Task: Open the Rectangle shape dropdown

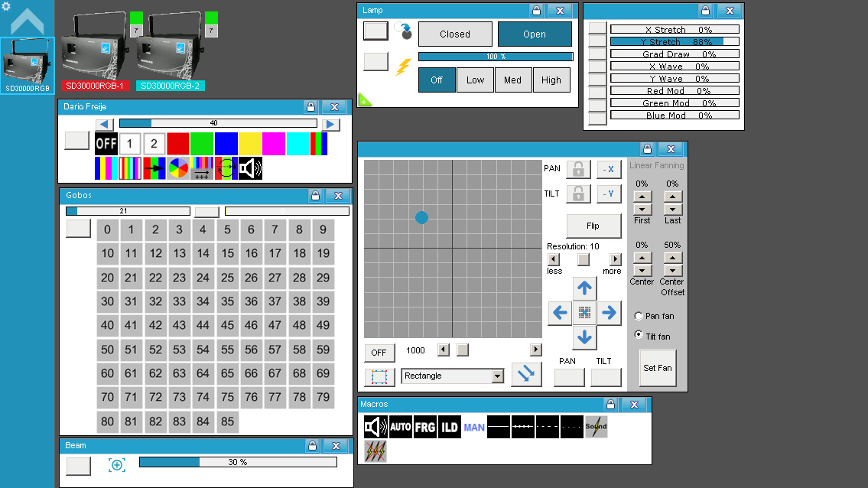Action: [x=498, y=376]
